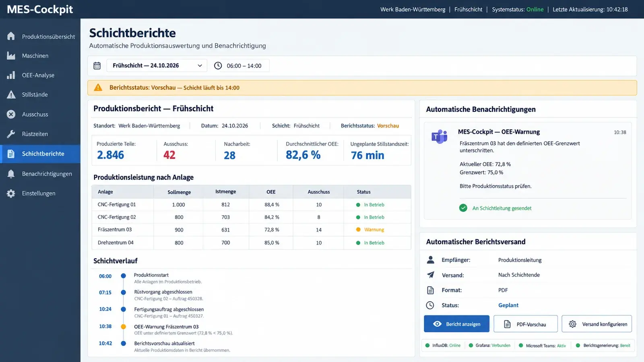This screenshot has height=362, width=644.
Task: Click the OEE-Analyse bar chart icon
Action: point(11,75)
